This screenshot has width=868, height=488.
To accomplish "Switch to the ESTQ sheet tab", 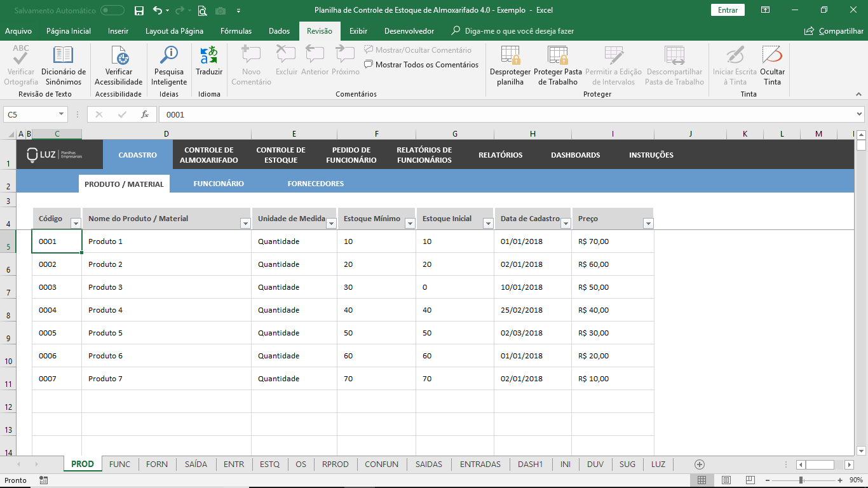I will 269,464.
